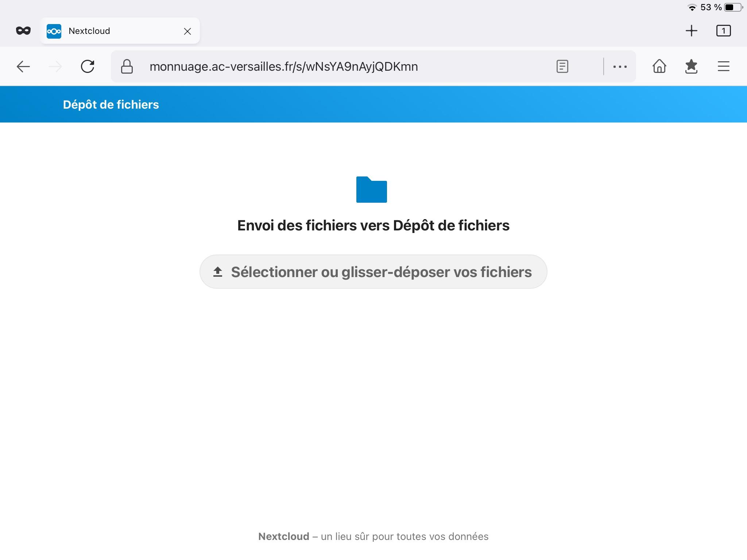Show the open tabs counter
Viewport: 747px width, 560px height.
[723, 31]
